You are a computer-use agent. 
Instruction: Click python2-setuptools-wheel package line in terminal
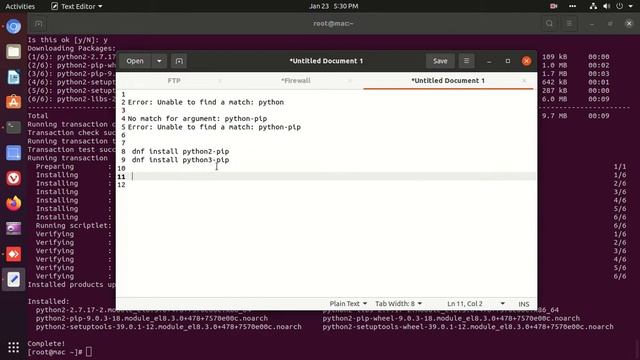[468, 327]
